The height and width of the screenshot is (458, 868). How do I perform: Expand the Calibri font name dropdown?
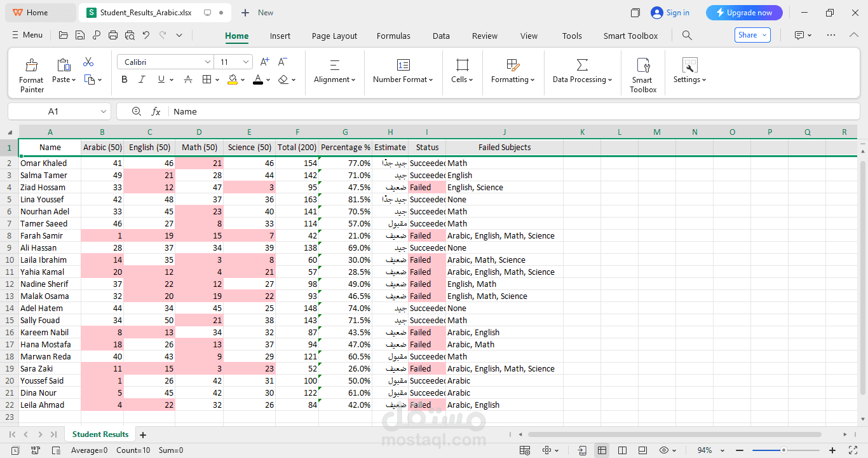(207, 62)
